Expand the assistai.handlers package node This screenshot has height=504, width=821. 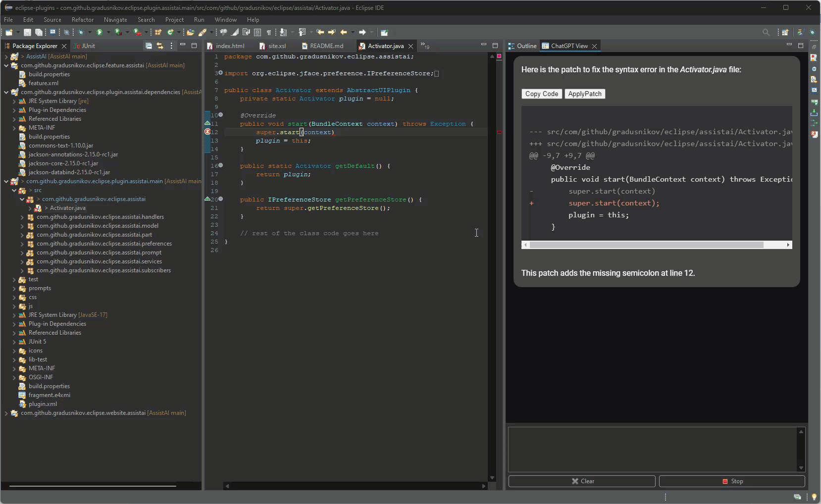point(22,217)
